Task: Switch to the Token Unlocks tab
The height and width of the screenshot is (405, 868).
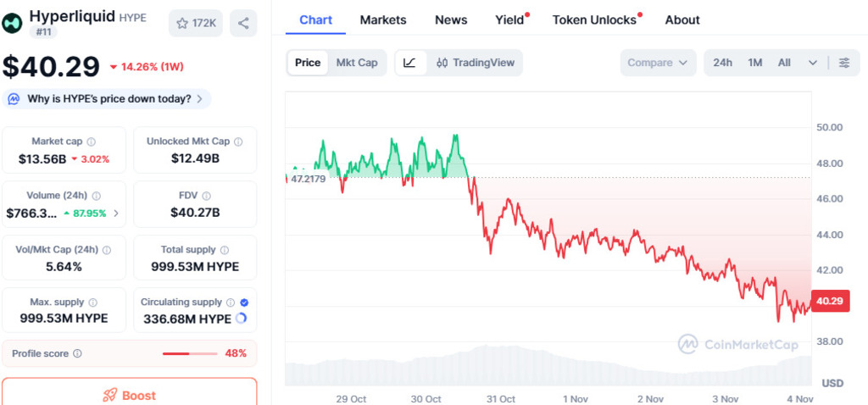Action: (x=594, y=19)
